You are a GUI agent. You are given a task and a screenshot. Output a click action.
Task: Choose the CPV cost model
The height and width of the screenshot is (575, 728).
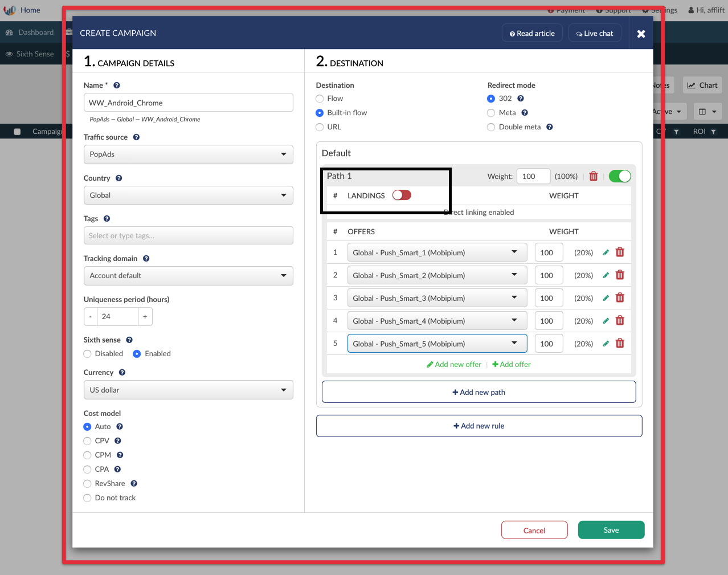pyautogui.click(x=87, y=441)
